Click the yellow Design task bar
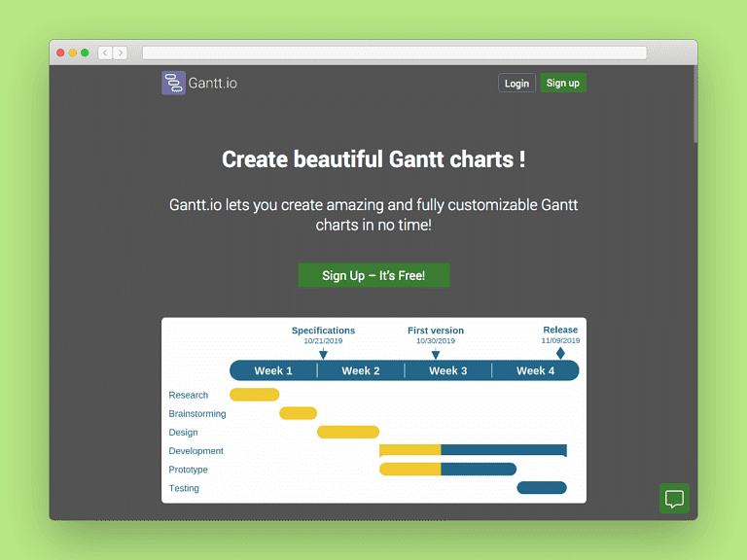 pyautogui.click(x=347, y=432)
